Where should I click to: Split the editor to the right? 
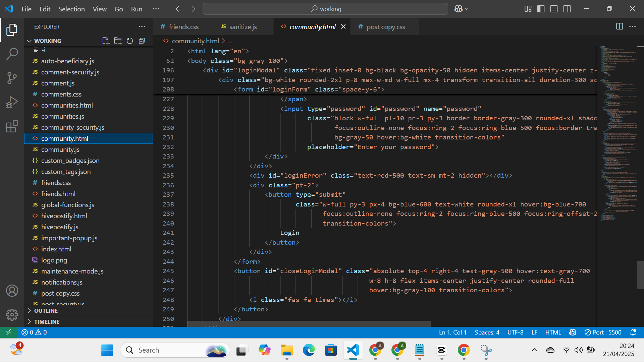[x=620, y=26]
